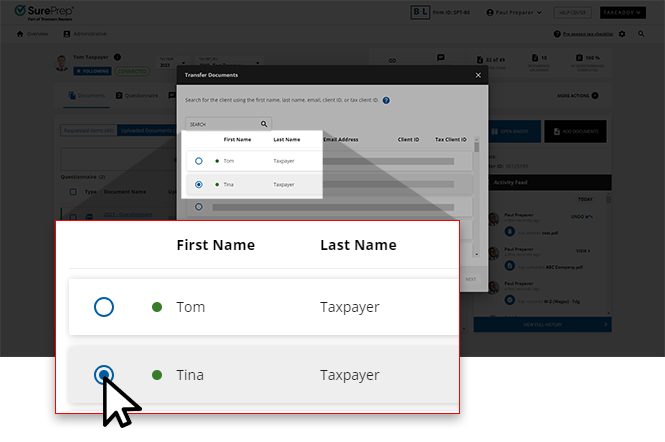Open the Tax Return dropdown

[x=229, y=62]
